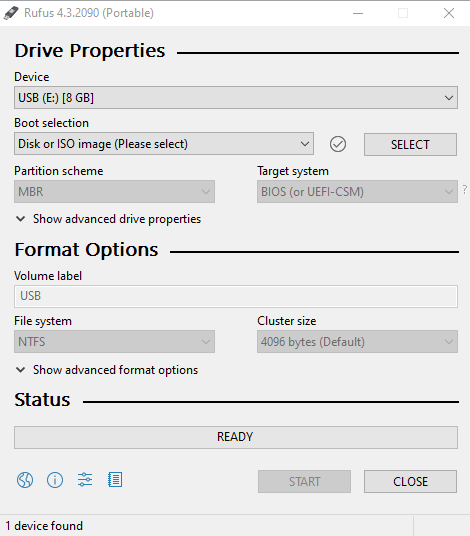Open the Partition scheme MBR dropdown
Image resolution: width=470 pixels, height=536 pixels.
click(115, 192)
